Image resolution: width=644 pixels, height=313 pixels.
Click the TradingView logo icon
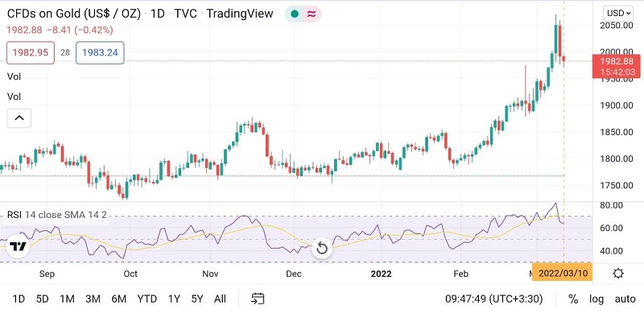click(x=18, y=246)
